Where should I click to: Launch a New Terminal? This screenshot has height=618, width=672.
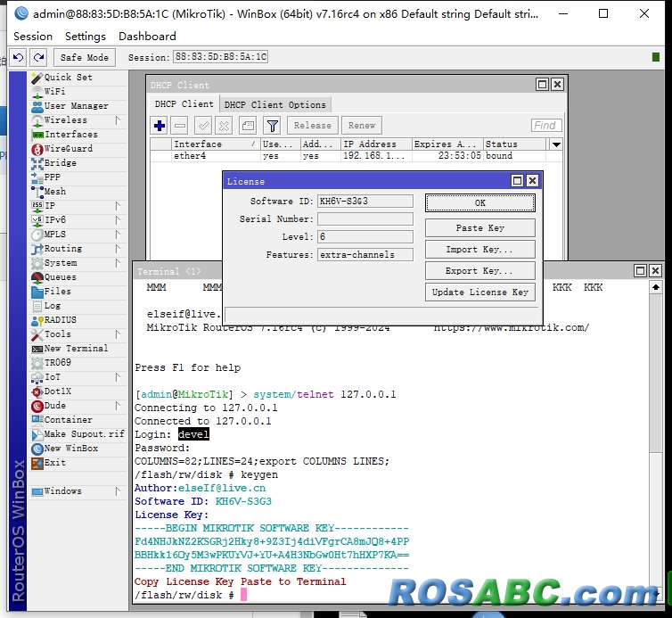tap(78, 349)
